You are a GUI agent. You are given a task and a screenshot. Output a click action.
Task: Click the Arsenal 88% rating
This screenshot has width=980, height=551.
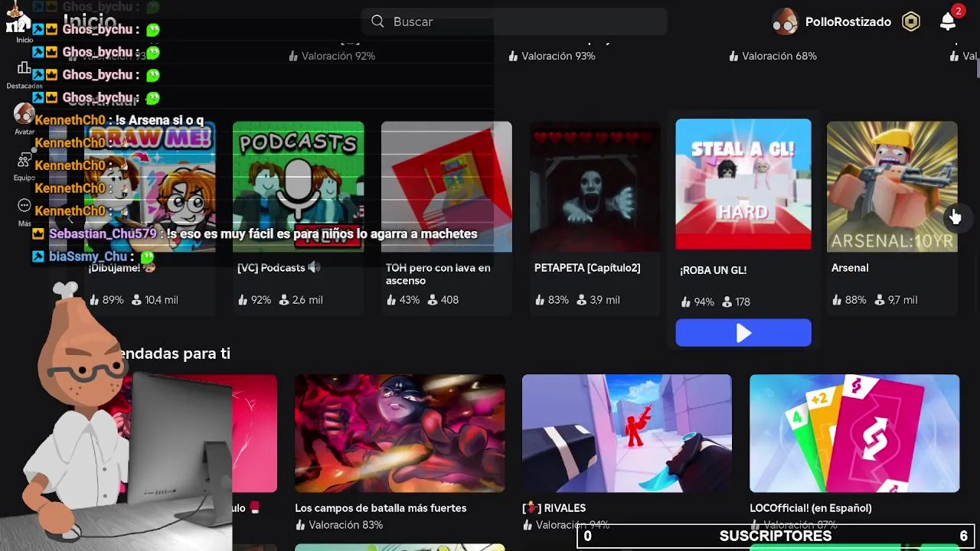849,300
